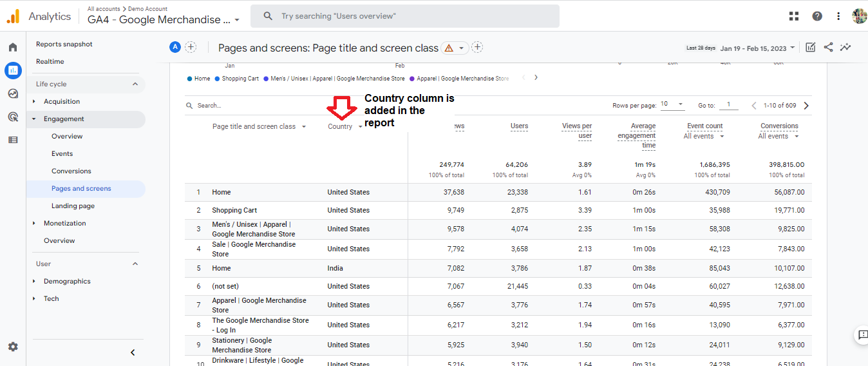Collapse the Engagement tree item
Viewport: 868px width, 366px height.
[34, 119]
